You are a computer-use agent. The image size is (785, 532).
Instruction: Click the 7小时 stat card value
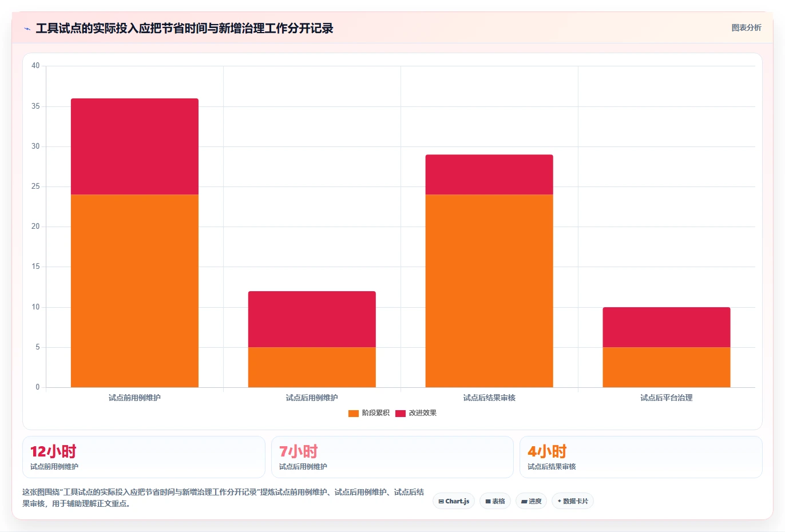pyautogui.click(x=298, y=451)
